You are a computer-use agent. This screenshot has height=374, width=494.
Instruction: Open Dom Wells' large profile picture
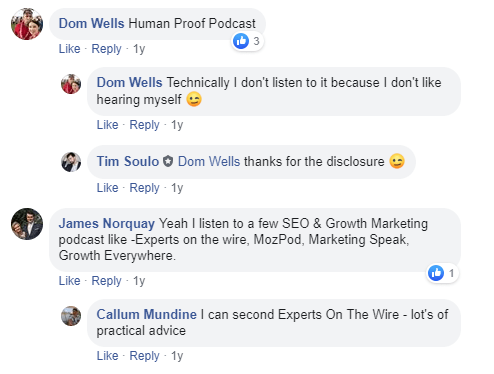[27, 24]
